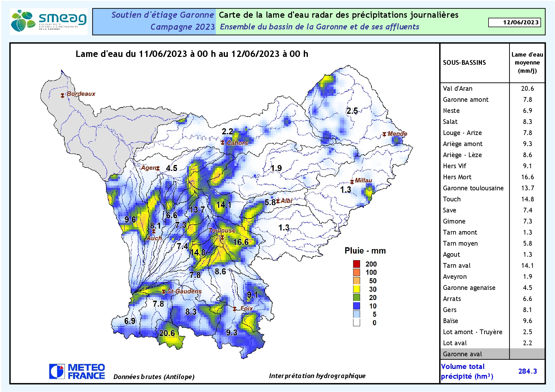Select the yellow 30 mm legend swatch
This screenshot has height=392, width=555.
357,289
